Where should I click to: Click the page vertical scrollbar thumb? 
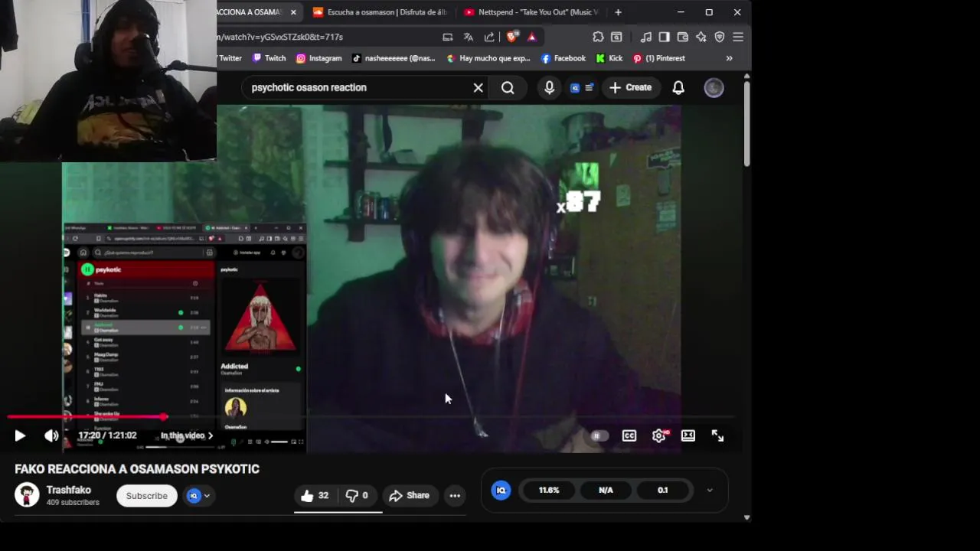click(x=746, y=122)
